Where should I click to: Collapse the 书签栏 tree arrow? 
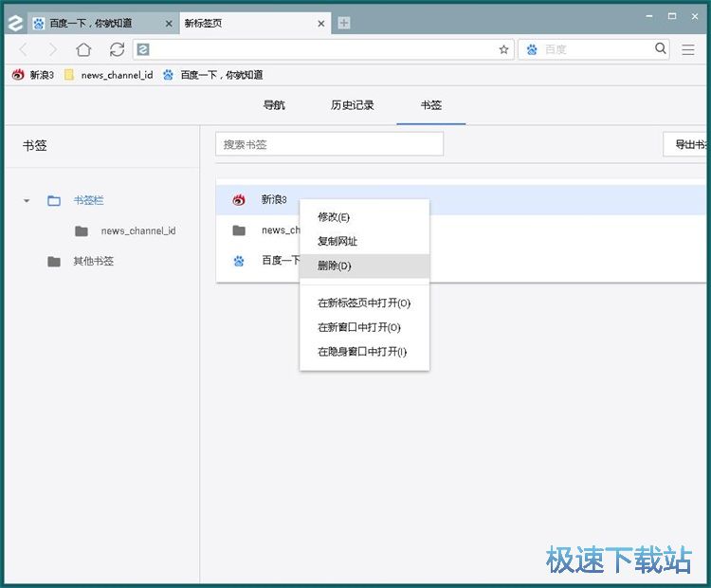point(27,201)
